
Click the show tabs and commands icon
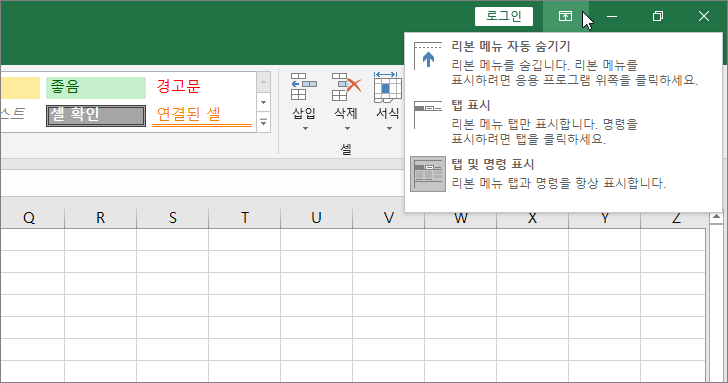point(428,174)
